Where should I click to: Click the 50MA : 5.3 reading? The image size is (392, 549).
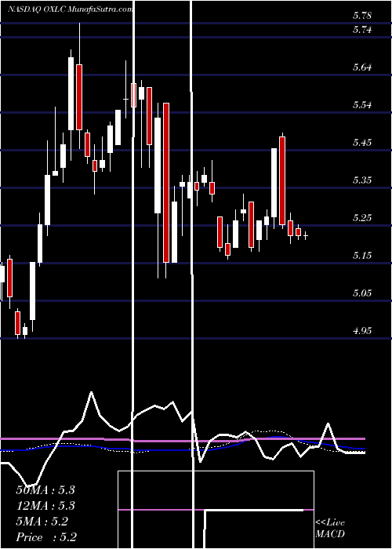click(x=45, y=490)
